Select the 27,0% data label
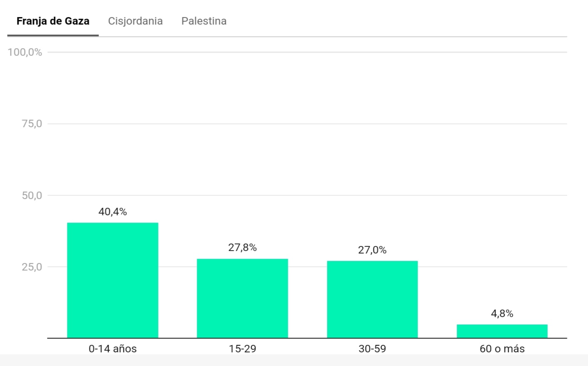This screenshot has width=588, height=366. click(372, 250)
